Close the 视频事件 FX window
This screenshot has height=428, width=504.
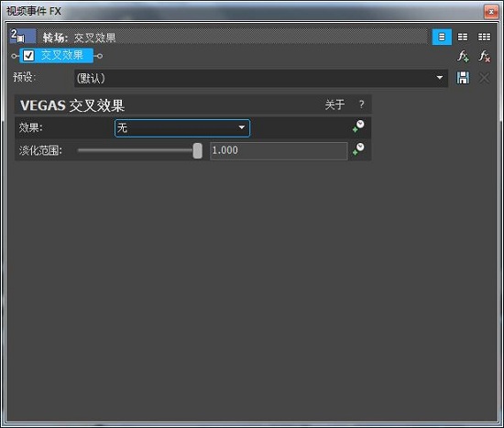click(491, 12)
